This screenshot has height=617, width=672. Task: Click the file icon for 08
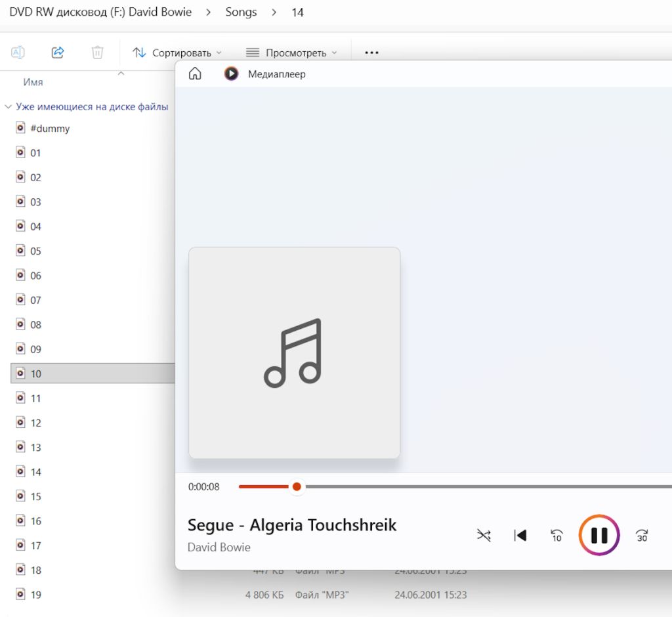tap(20, 324)
